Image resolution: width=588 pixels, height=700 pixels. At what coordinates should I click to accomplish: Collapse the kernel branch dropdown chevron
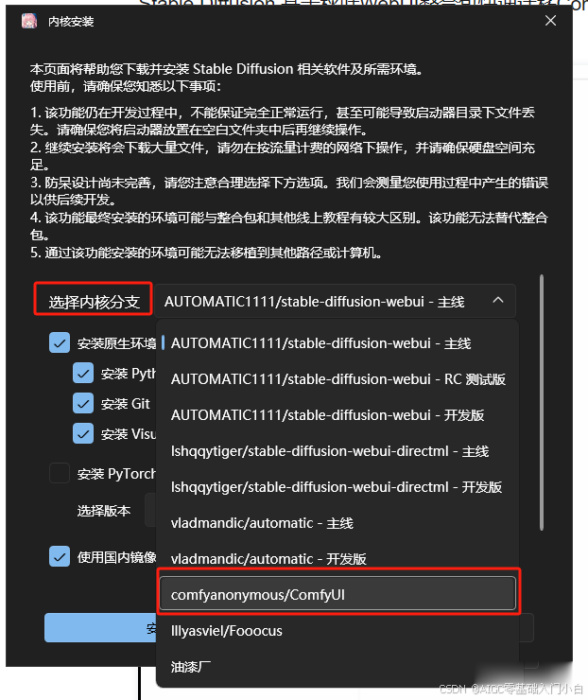(x=498, y=301)
